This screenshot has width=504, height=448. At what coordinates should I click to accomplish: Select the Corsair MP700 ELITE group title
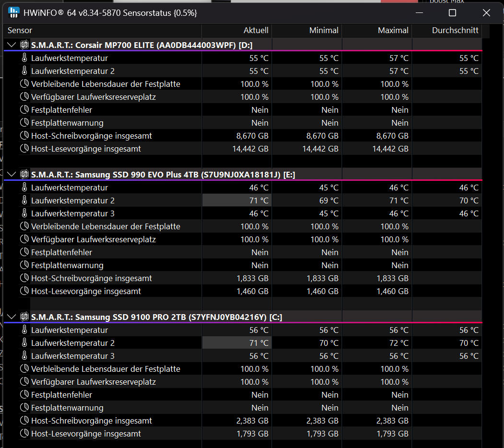coord(142,45)
